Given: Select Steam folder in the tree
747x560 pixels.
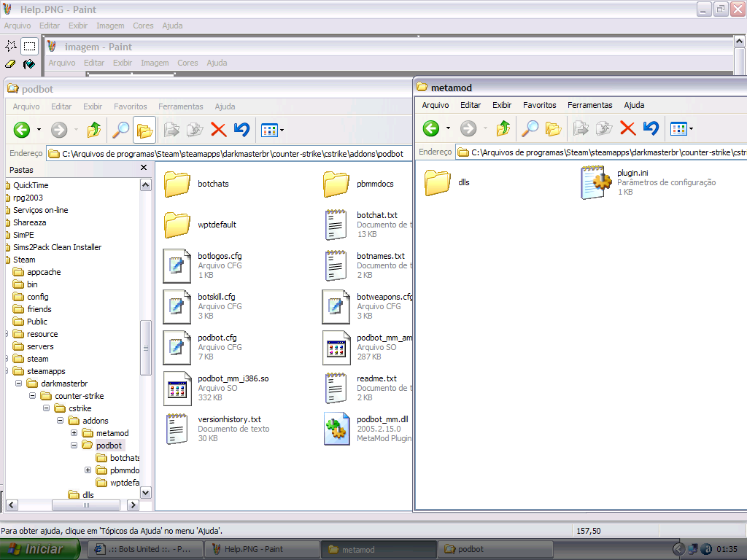Looking at the screenshot, I should (x=24, y=260).
